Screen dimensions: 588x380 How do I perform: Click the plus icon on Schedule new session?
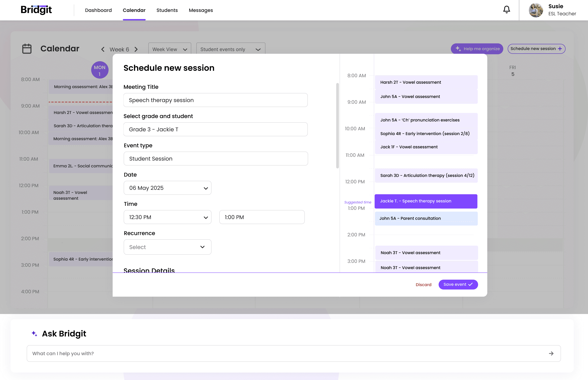[560, 49]
